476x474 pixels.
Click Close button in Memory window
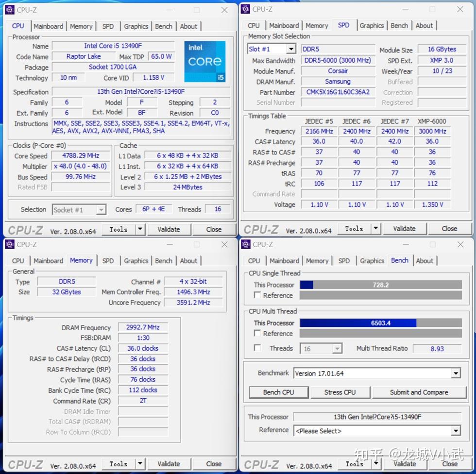[x=214, y=464]
